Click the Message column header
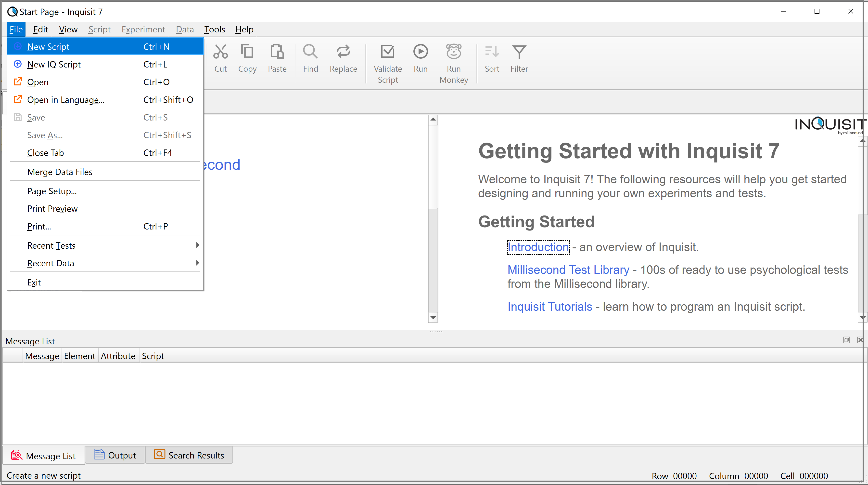The width and height of the screenshot is (868, 485). 42,355
